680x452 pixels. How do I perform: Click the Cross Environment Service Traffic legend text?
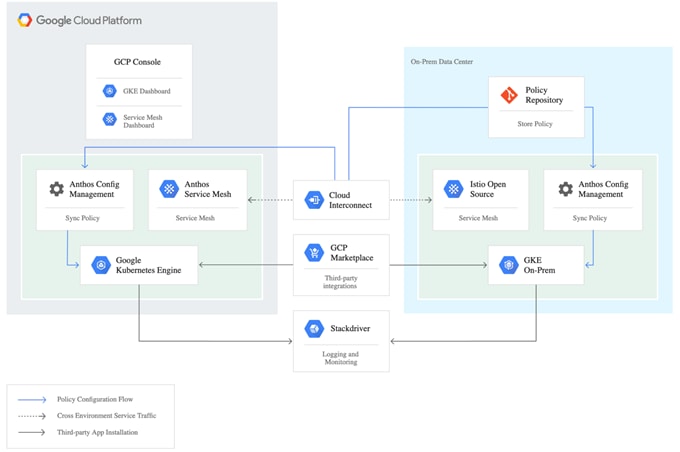tap(106, 416)
